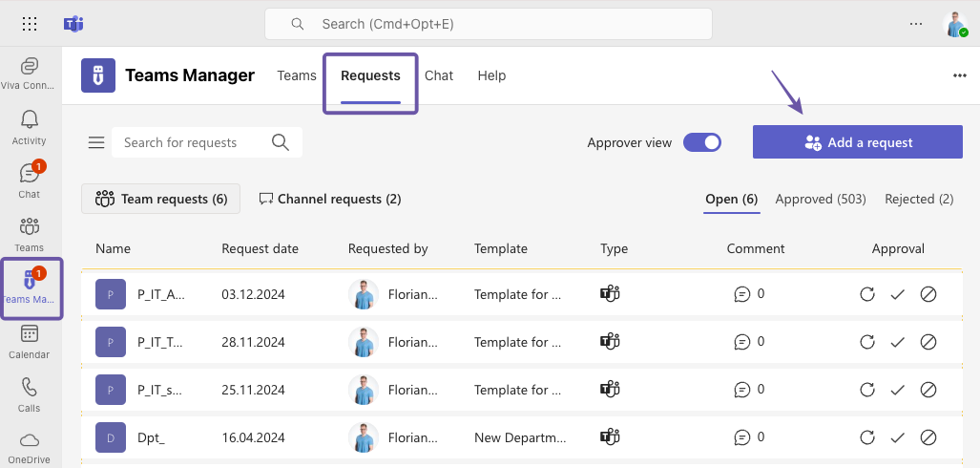980x468 pixels.
Task: Click the Teams type icon in P_IT_A row
Action: click(610, 293)
